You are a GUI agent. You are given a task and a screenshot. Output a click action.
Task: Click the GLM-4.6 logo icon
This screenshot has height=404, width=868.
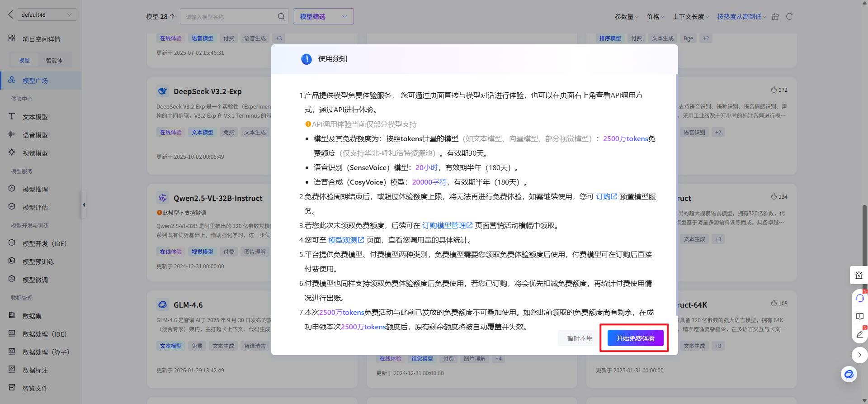tap(162, 305)
